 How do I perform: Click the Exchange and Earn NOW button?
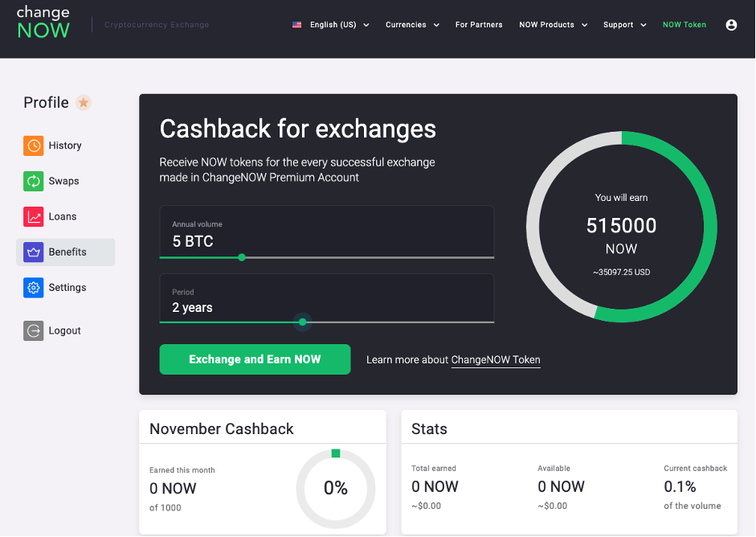(x=255, y=359)
